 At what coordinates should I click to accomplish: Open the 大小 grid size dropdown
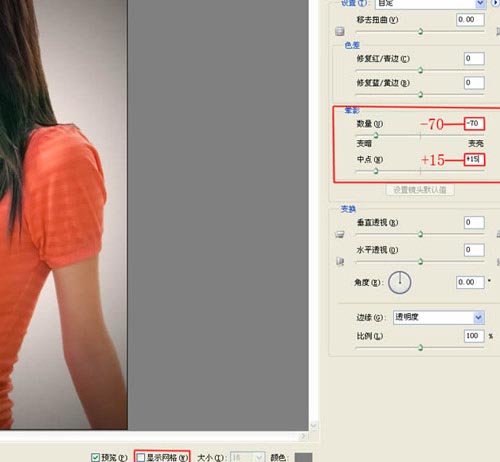[248, 457]
